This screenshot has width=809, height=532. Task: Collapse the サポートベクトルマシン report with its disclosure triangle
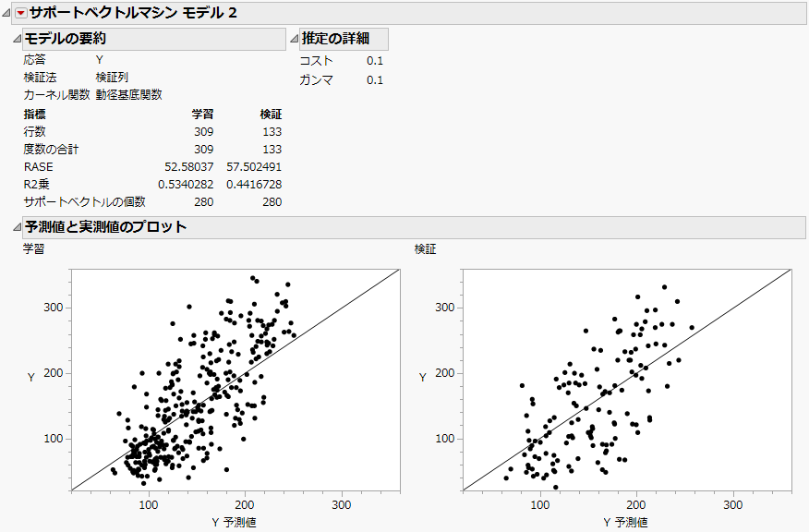[x=6, y=13]
